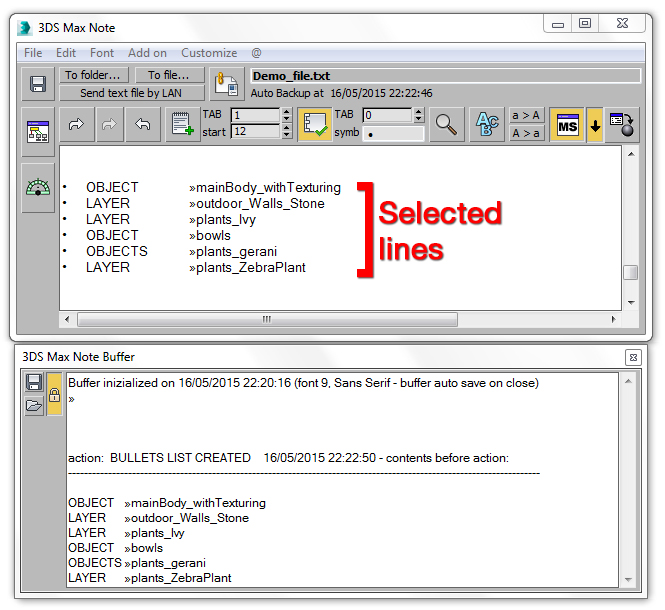
Task: Click notepad with green plus icon
Action: click(x=182, y=124)
